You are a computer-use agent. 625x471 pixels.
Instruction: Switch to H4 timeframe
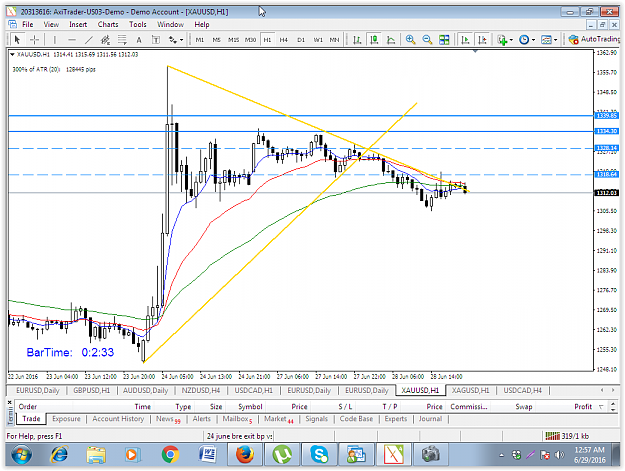click(x=283, y=39)
